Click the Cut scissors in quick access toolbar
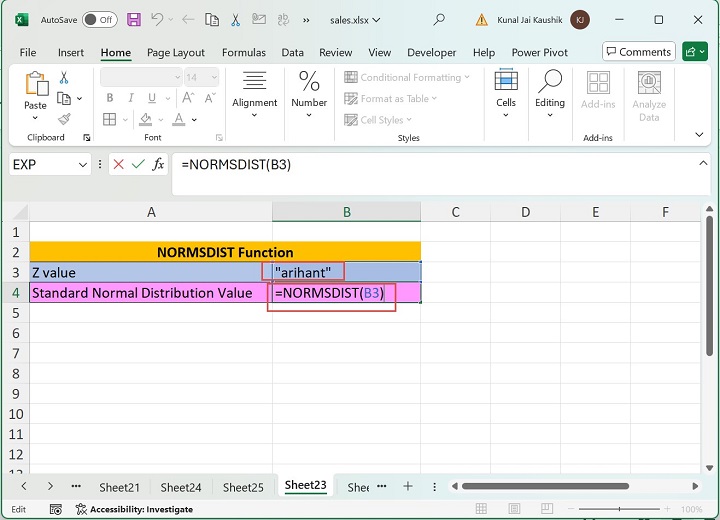 tap(236, 20)
